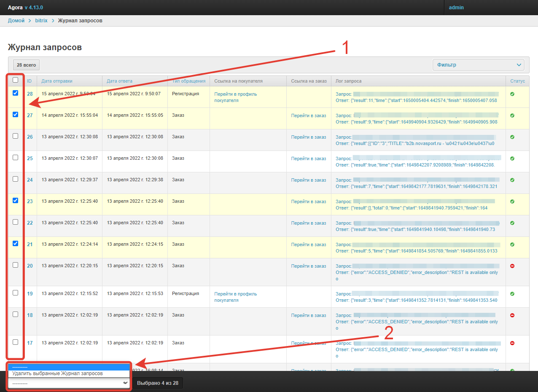The width and height of the screenshot is (538, 392).
Task: Click the red status icon in row 17
Action: pyautogui.click(x=512, y=343)
